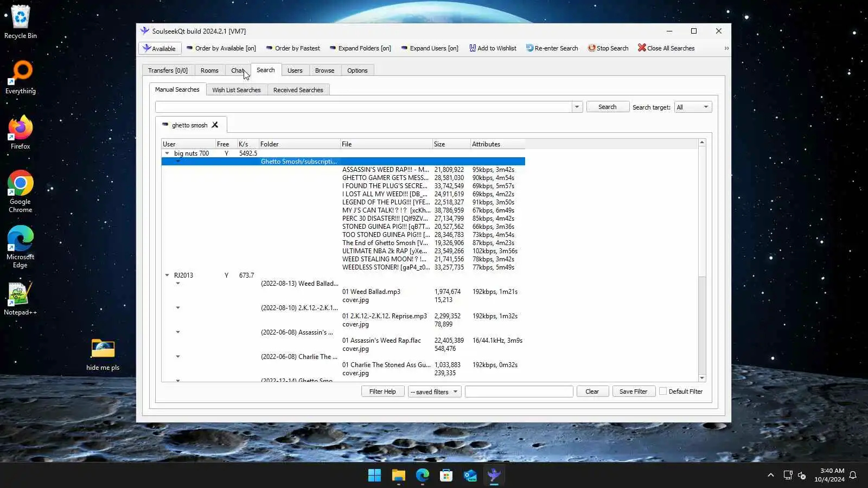Sort results by User column
The width and height of the screenshot is (868, 488).
pyautogui.click(x=188, y=144)
